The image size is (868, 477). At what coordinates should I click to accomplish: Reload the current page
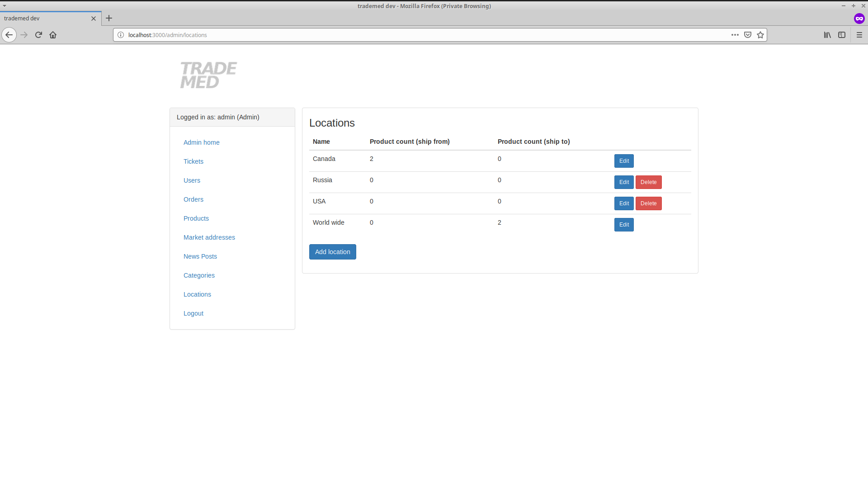[38, 35]
